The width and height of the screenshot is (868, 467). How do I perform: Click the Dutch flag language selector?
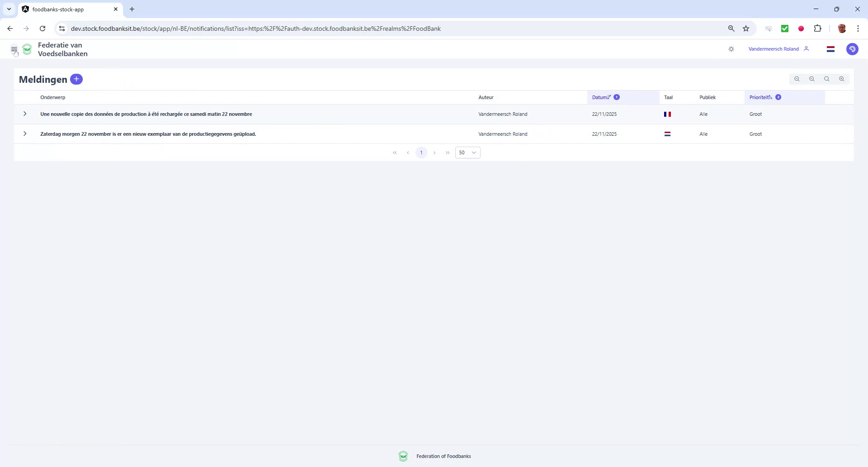pyautogui.click(x=830, y=49)
